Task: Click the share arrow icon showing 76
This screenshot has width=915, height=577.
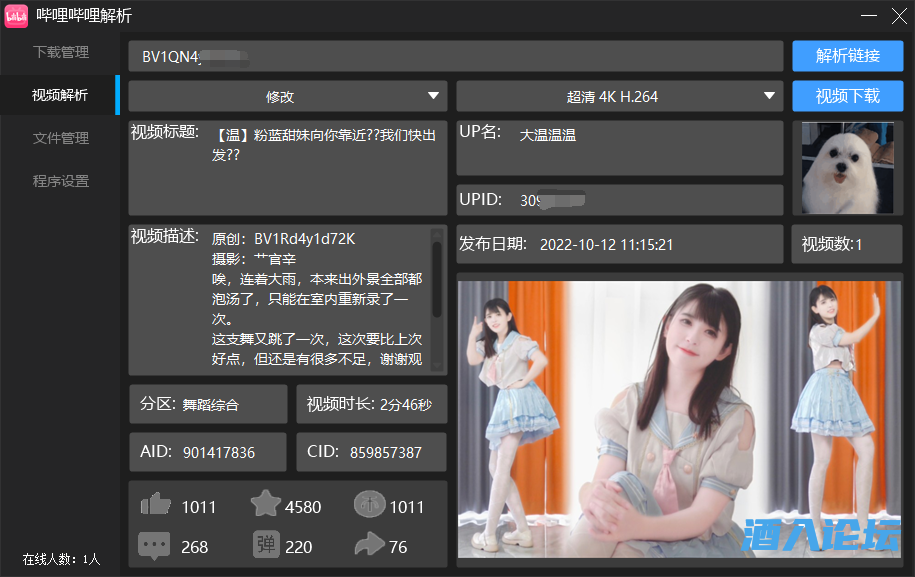Action: 369,546
